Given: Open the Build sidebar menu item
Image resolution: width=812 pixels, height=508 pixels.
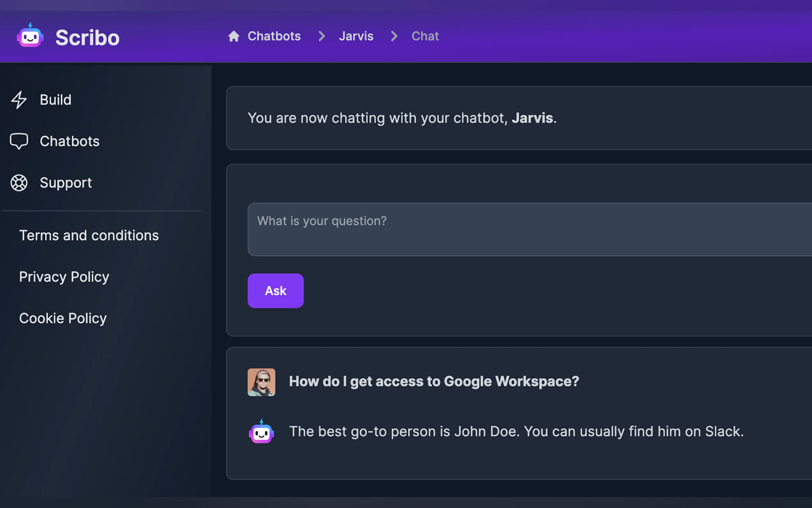Looking at the screenshot, I should tap(56, 100).
